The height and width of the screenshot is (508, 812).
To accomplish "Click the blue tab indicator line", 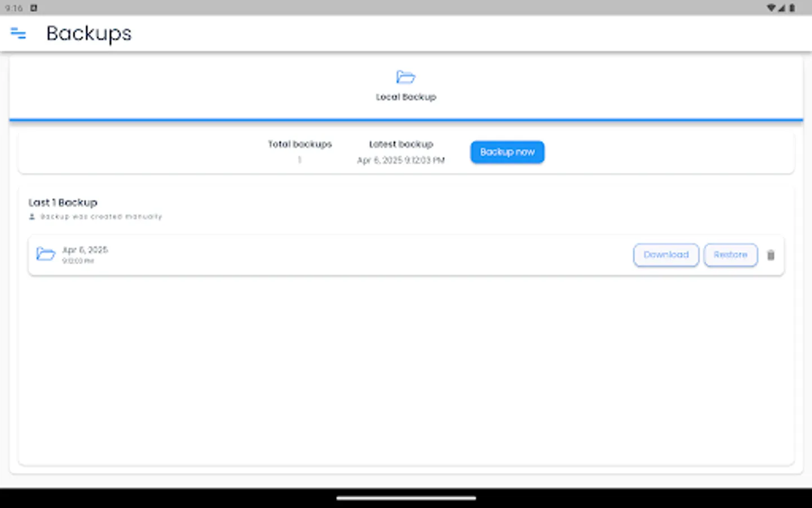I will [405, 120].
